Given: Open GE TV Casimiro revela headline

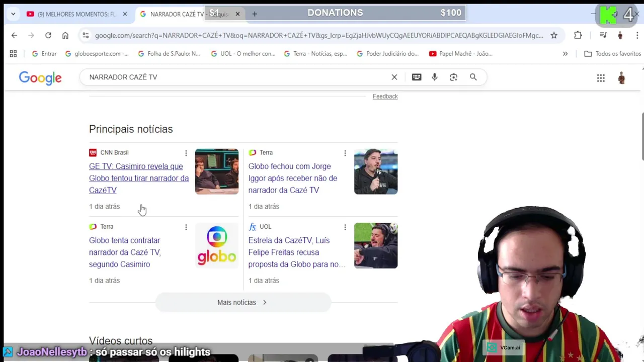Looking at the screenshot, I should coord(139,178).
